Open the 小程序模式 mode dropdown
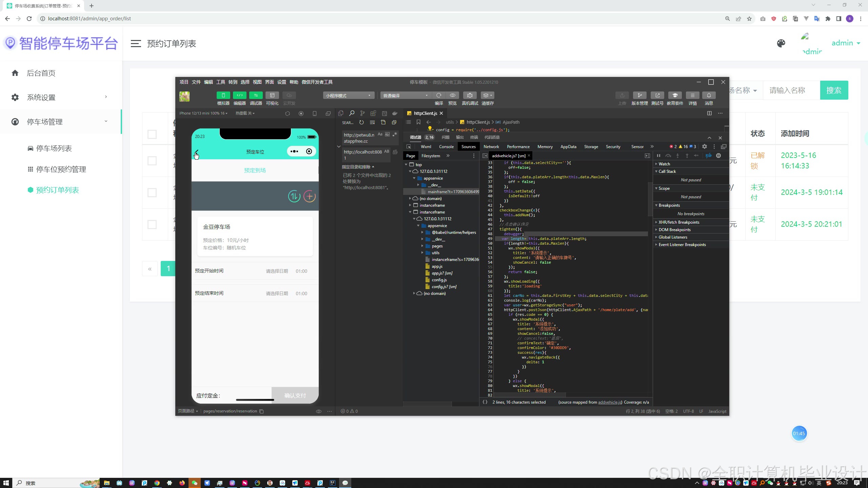 [x=348, y=96]
